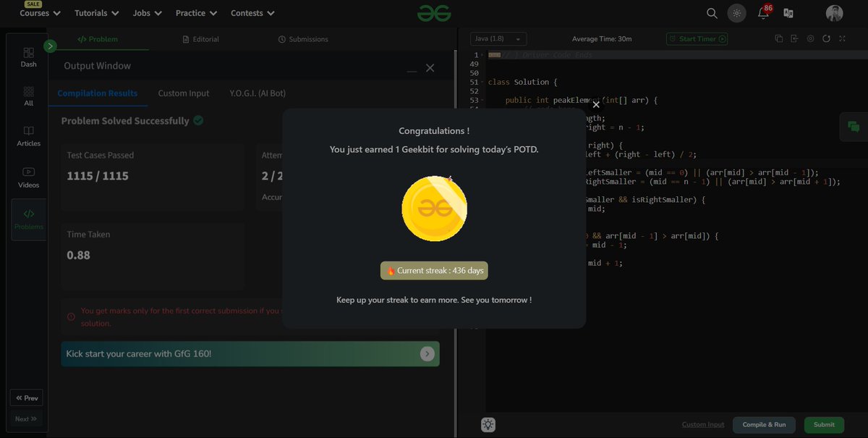Switch to the Problem tab
The height and width of the screenshot is (438, 868).
(98, 39)
